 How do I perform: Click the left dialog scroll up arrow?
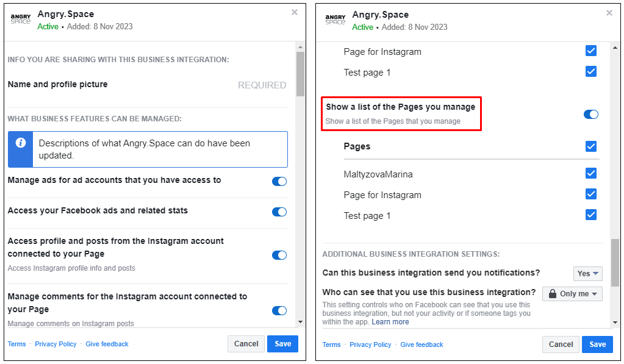point(301,48)
